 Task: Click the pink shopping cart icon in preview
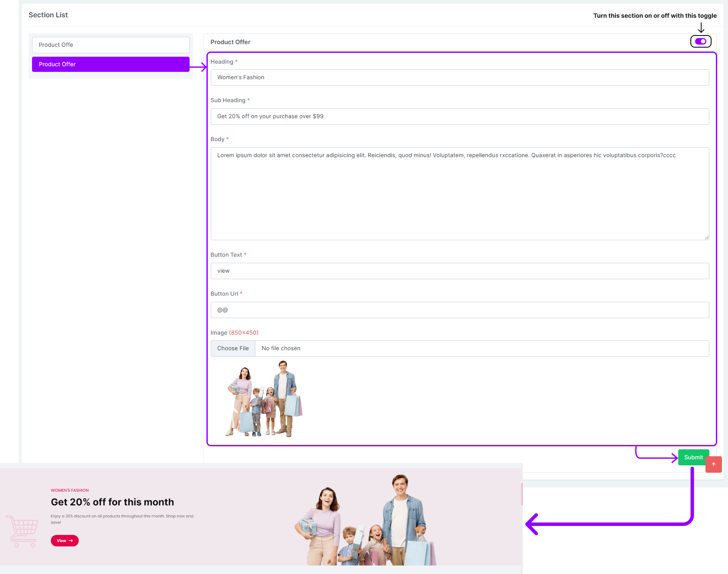22,530
